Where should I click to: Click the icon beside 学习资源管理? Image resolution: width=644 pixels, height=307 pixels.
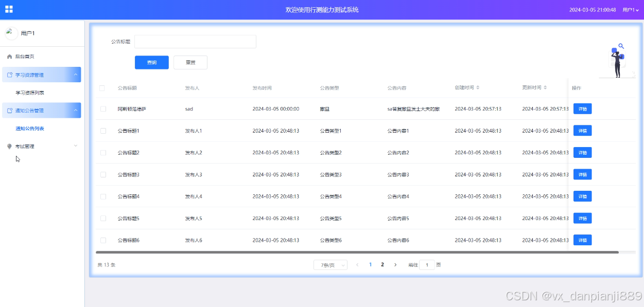point(9,75)
